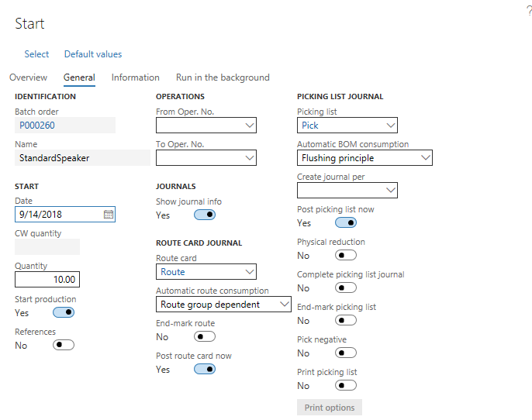This screenshot has width=532, height=420.
Task: Enable End-mark route toggle
Action: pyautogui.click(x=205, y=336)
